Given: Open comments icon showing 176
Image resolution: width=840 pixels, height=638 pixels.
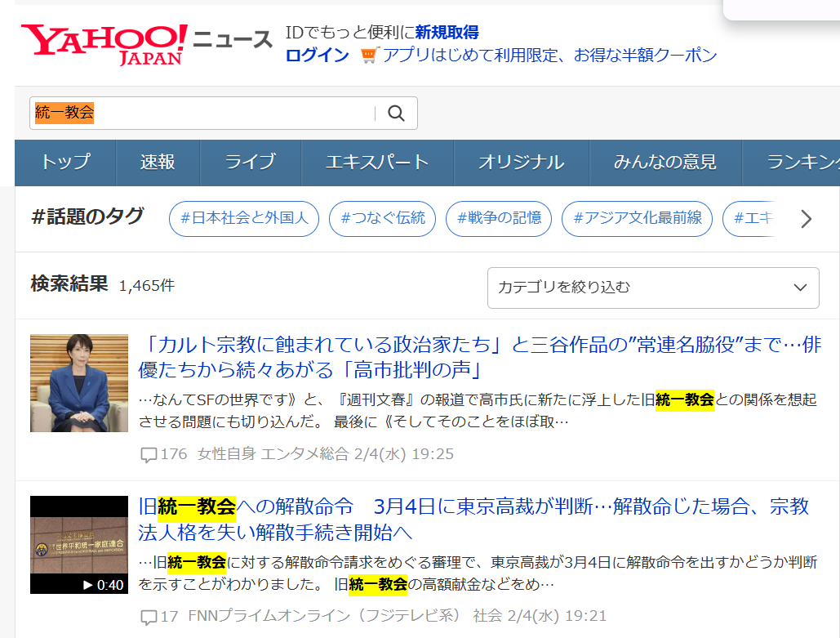Looking at the screenshot, I should [x=149, y=455].
